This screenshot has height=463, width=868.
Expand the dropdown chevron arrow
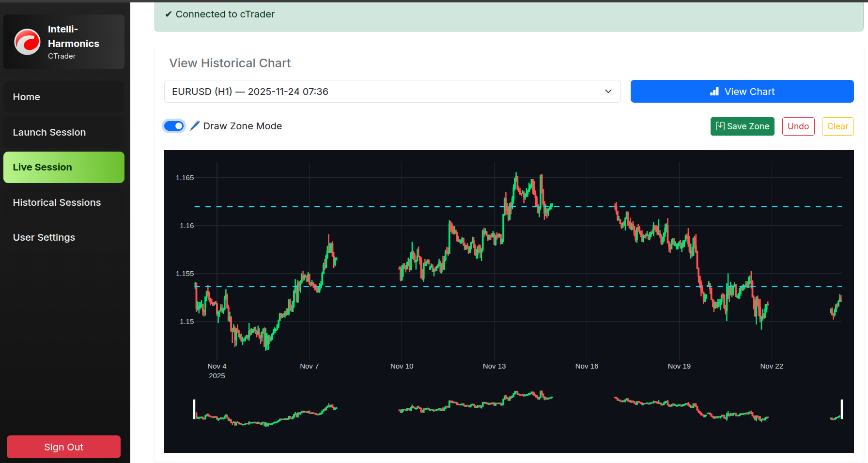point(608,92)
